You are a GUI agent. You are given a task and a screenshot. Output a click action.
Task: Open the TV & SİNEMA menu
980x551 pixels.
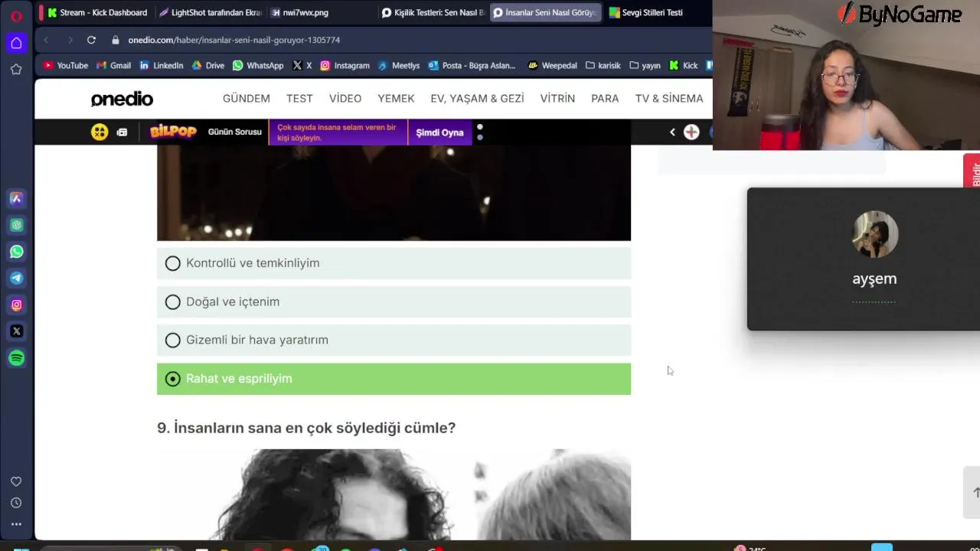point(669,99)
